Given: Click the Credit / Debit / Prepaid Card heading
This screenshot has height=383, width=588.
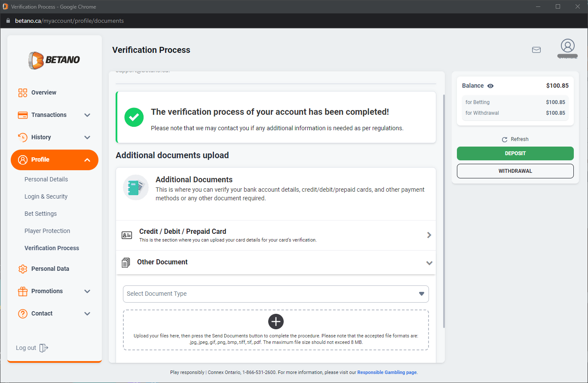Looking at the screenshot, I should (183, 231).
